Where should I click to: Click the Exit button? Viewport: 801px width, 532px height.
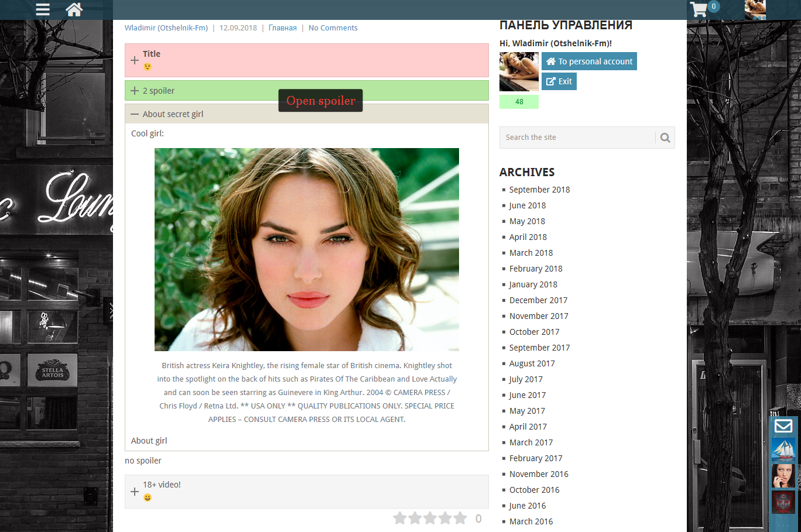point(559,81)
